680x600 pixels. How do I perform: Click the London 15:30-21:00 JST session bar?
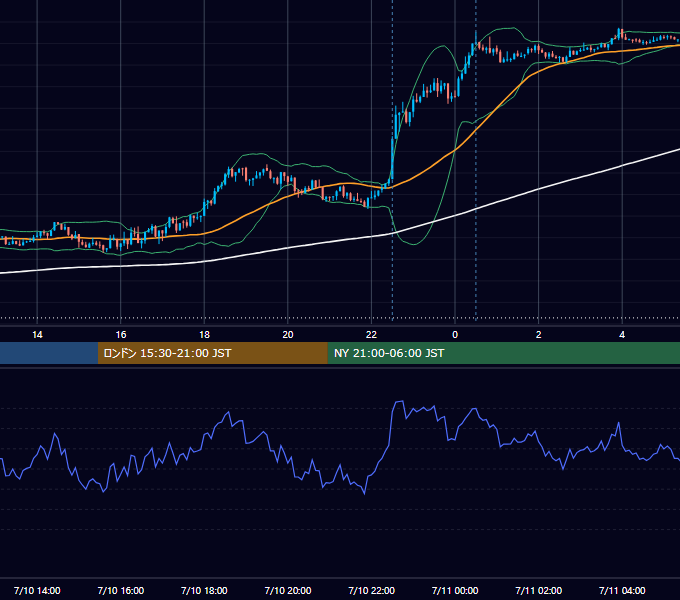212,353
